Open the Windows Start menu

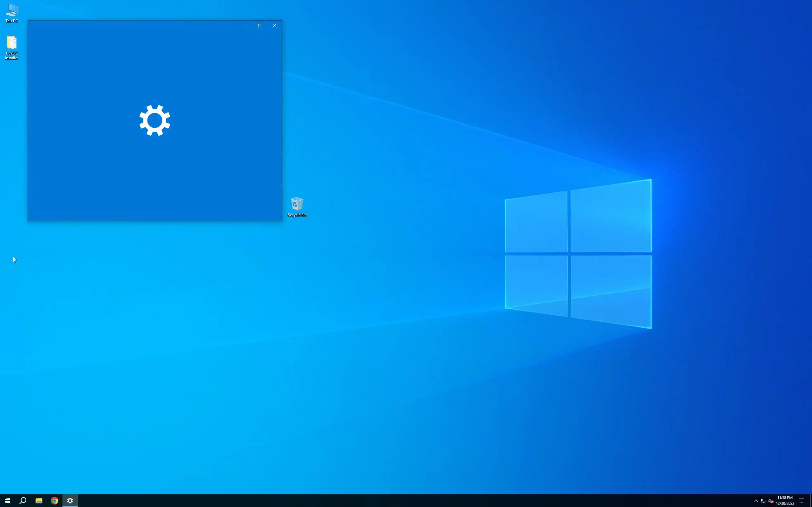[7, 501]
